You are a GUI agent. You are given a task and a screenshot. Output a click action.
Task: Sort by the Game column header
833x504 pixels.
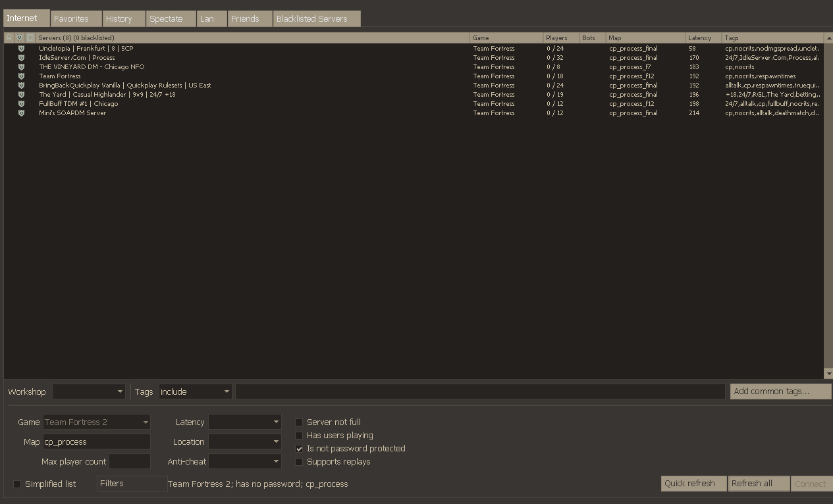click(x=506, y=38)
